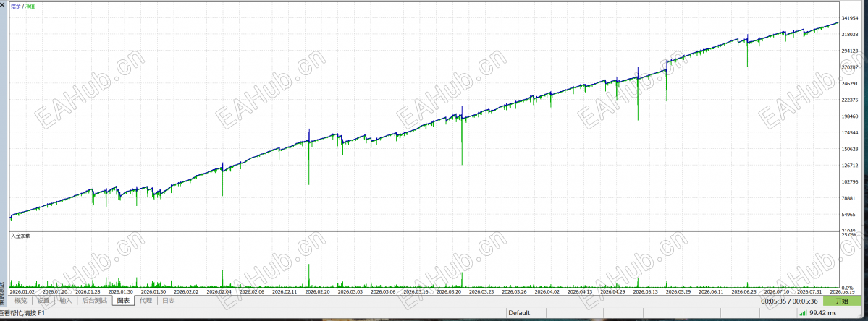868x321 pixels.
Task: Open the 输入 inputs tab
Action: coord(66,301)
